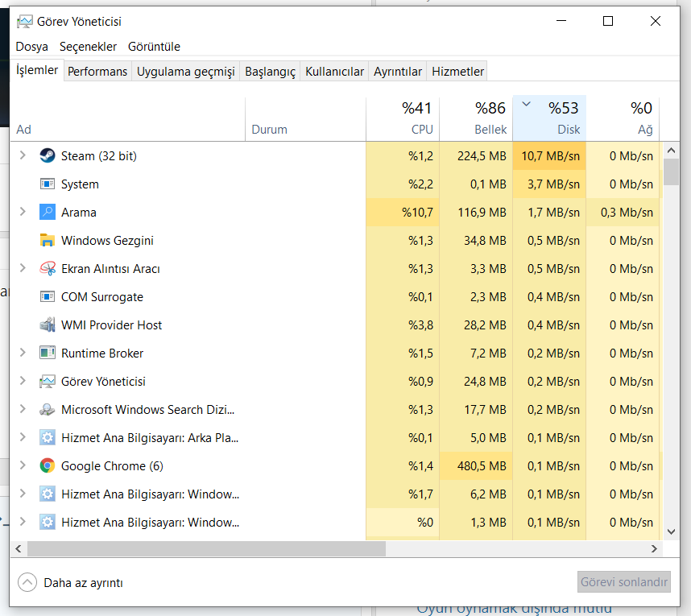
Task: Select the WMI Provider Host name
Action: (x=111, y=325)
